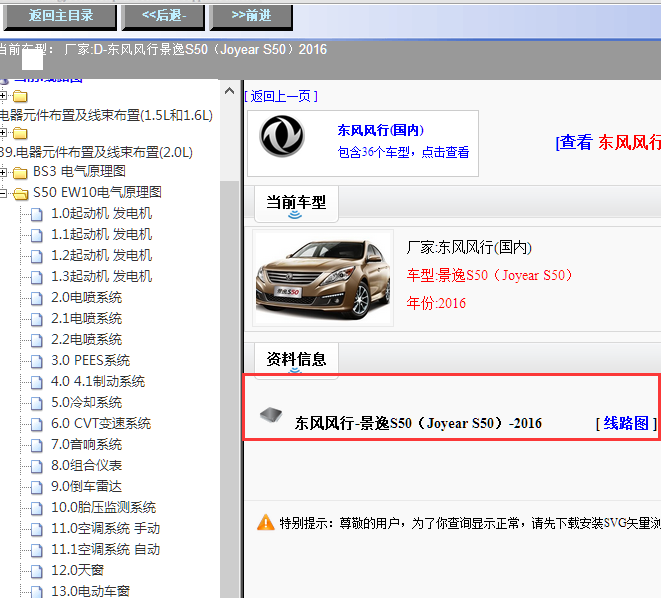Select the 当前车型 tab
This screenshot has width=661, height=598.
click(296, 204)
